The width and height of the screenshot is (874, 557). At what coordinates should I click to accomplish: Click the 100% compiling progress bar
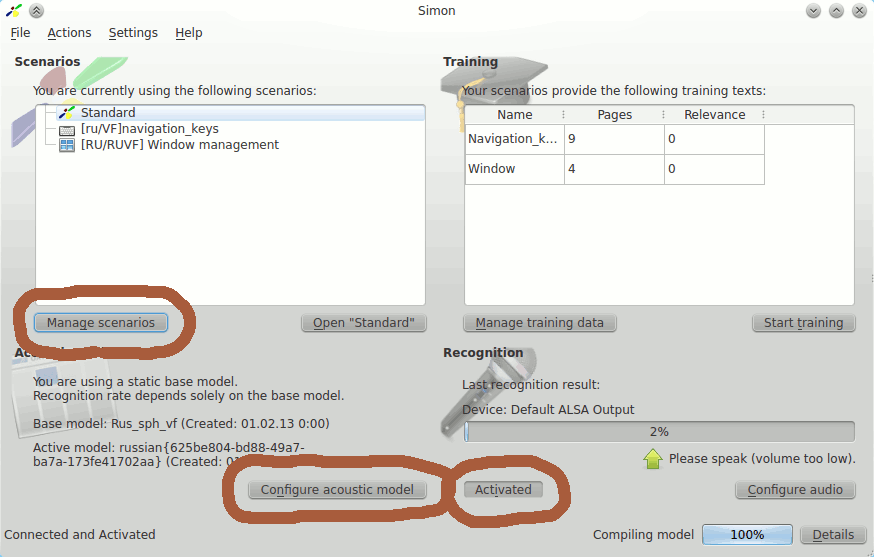click(x=747, y=535)
